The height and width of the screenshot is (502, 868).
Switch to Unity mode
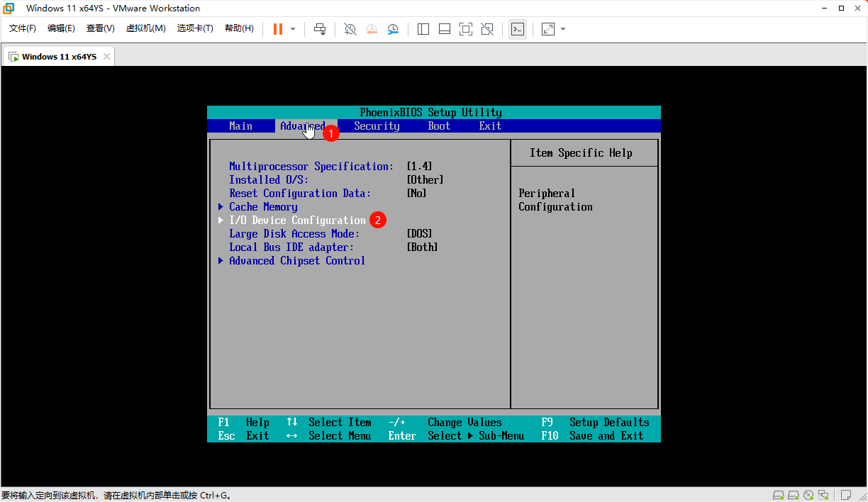click(487, 29)
